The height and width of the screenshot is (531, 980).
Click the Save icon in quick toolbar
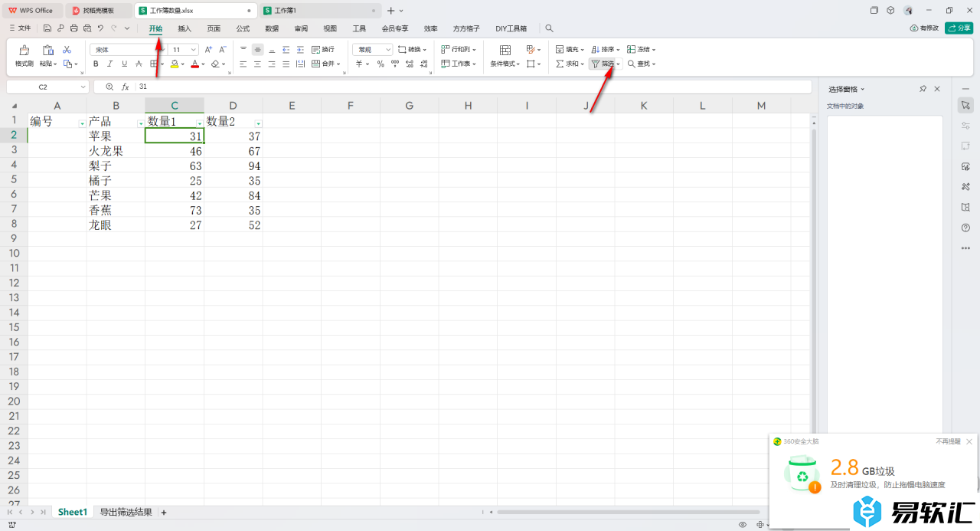(47, 28)
